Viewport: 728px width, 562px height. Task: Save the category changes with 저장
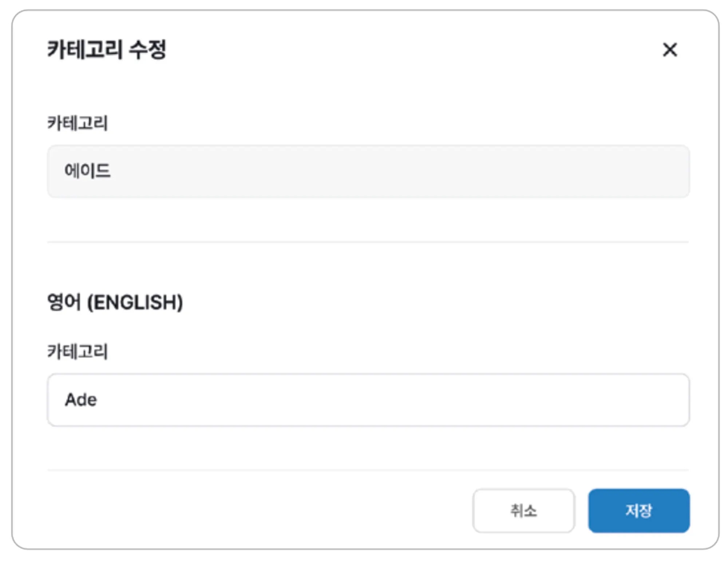tap(638, 510)
